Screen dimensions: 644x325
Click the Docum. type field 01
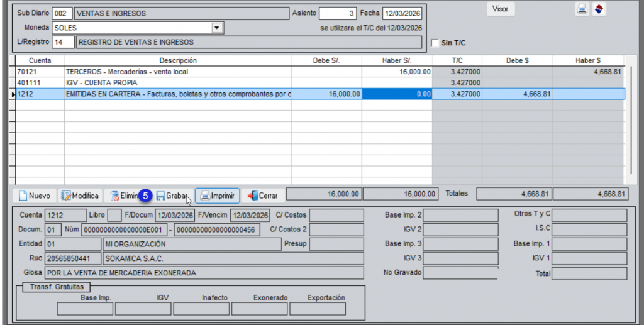pyautogui.click(x=53, y=230)
